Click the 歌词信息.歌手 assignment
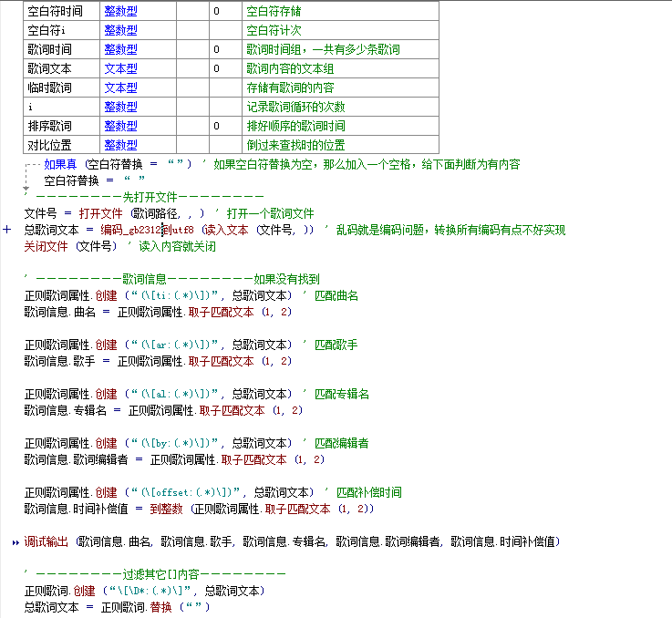 [x=158, y=361]
